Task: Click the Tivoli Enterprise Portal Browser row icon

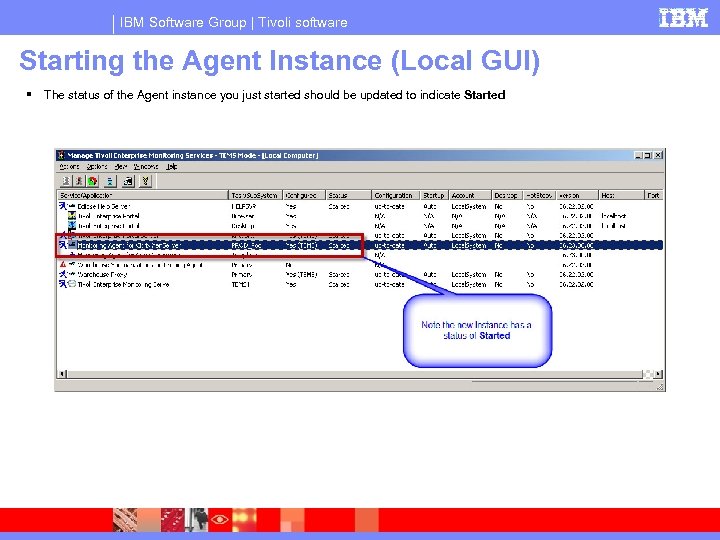Action: (72, 216)
